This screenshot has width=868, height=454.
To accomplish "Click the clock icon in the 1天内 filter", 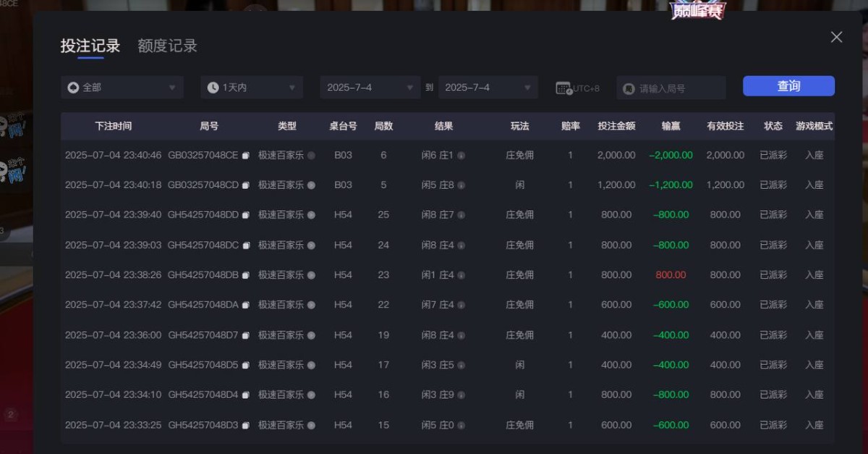I will point(212,87).
